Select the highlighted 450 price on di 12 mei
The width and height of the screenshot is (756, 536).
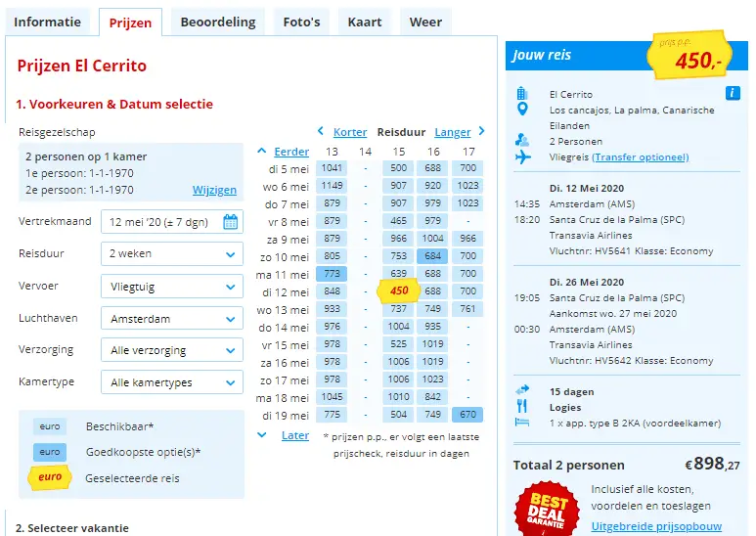pyautogui.click(x=399, y=290)
